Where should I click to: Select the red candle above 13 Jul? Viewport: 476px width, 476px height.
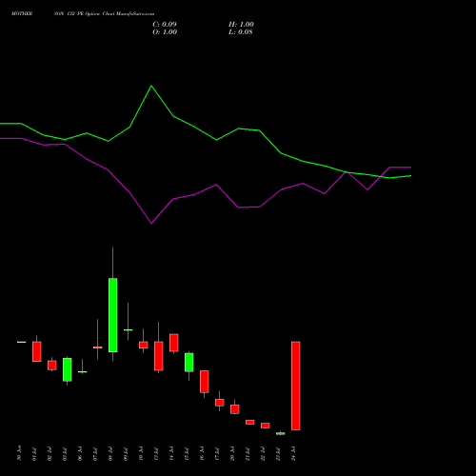point(159,356)
